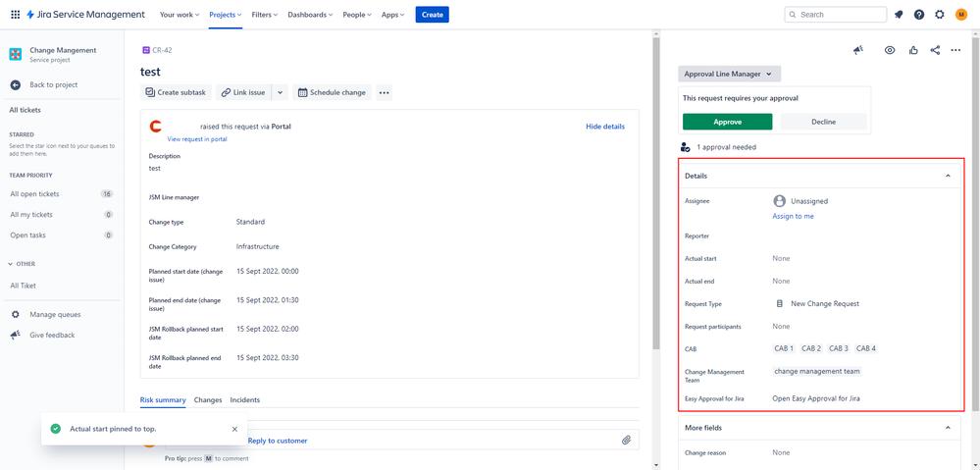Viewport: 980px width, 470px height.
Task: Click the attachment paperclip icon
Action: (626, 440)
